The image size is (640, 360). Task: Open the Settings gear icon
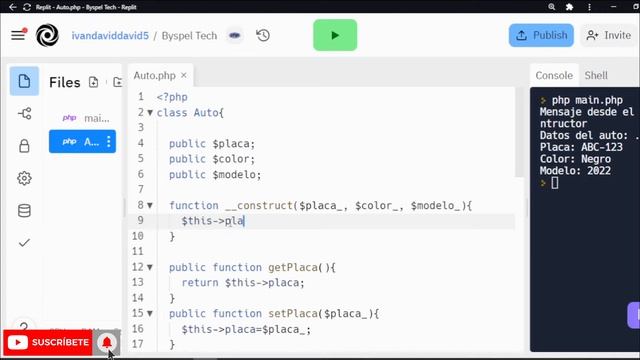24,178
